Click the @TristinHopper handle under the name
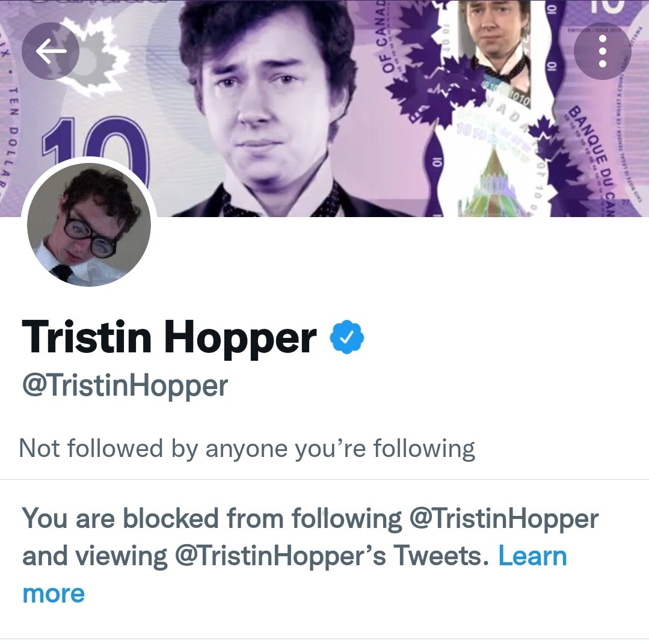The height and width of the screenshot is (644, 649). 125,385
